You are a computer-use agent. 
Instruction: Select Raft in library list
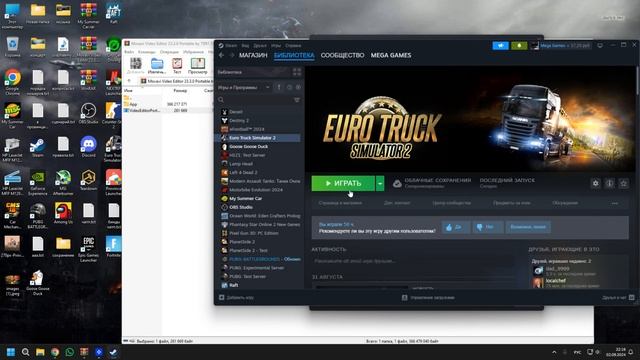tap(233, 285)
